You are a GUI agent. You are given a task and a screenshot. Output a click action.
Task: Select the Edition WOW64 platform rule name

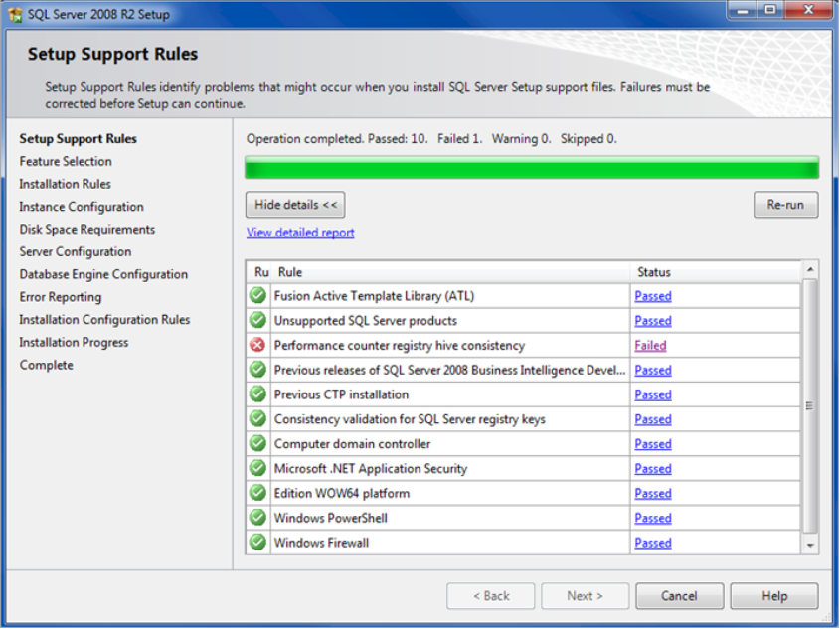[342, 493]
